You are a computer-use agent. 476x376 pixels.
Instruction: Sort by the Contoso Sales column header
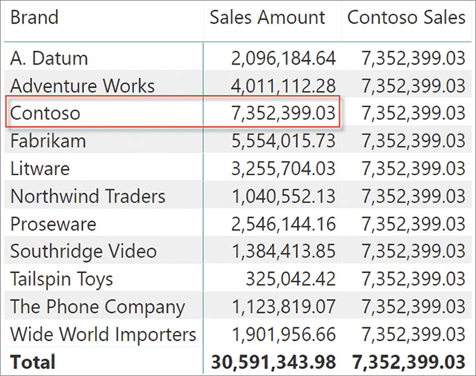click(x=406, y=17)
